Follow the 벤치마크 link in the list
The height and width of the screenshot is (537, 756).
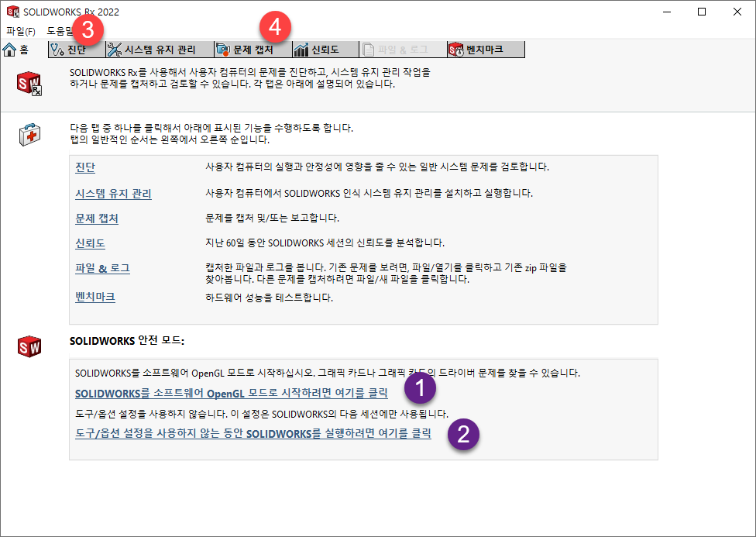coord(95,296)
